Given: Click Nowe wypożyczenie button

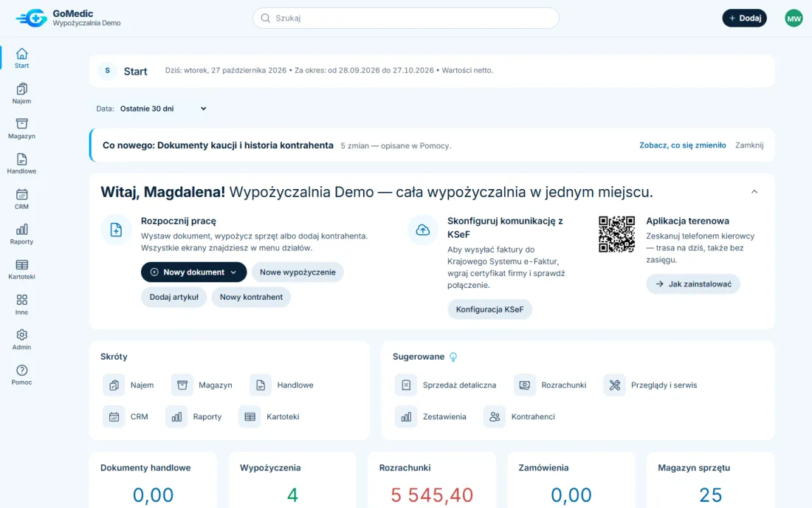Looking at the screenshot, I should 297,272.
